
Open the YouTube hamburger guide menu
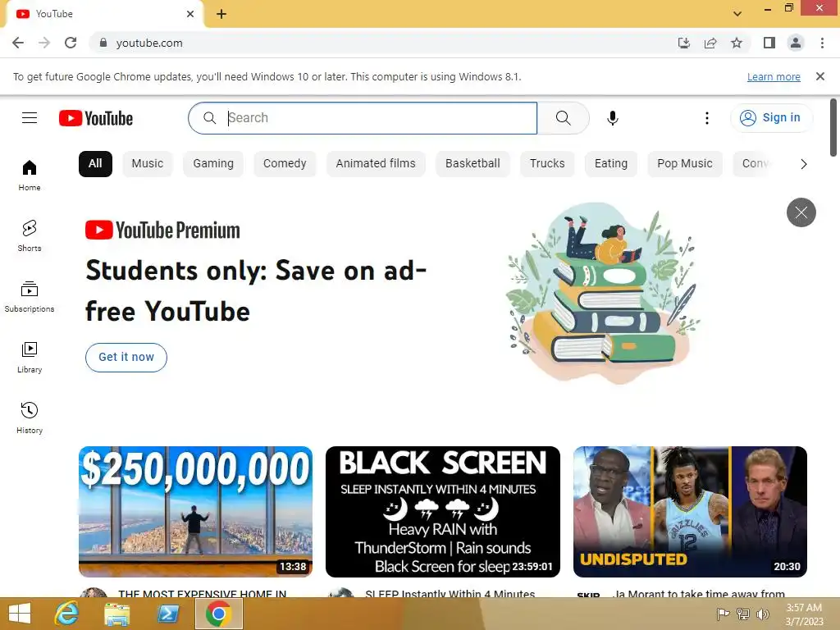pos(30,118)
